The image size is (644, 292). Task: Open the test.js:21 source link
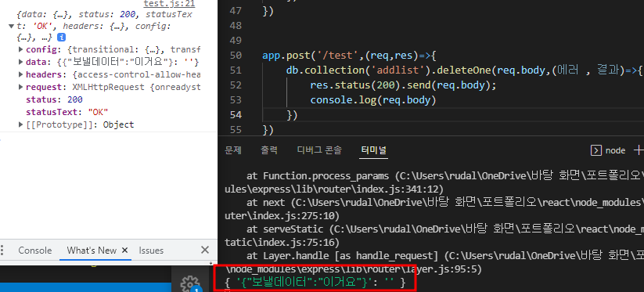(x=169, y=4)
